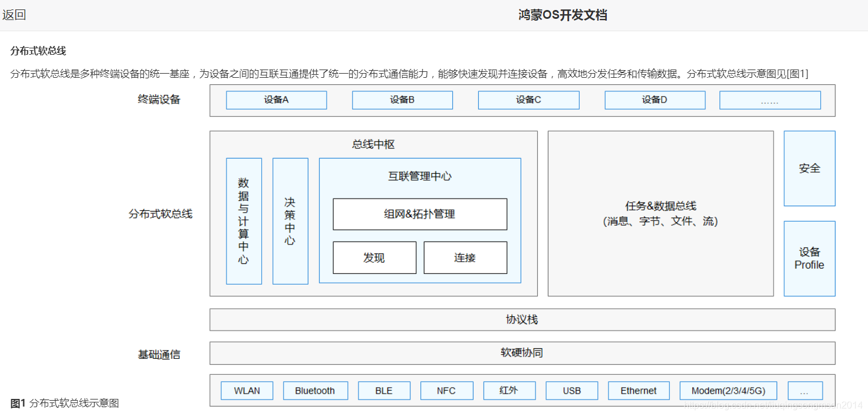Image resolution: width=868 pixels, height=416 pixels.
Task: Click the 任务&数据总线 block
Action: pos(660,213)
